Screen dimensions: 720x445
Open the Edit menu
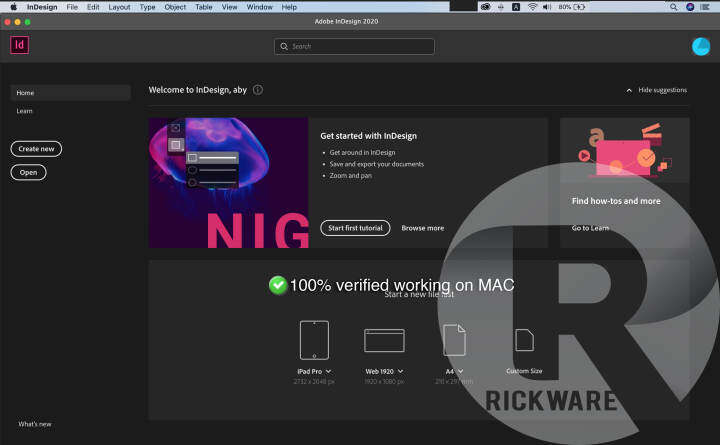[93, 7]
